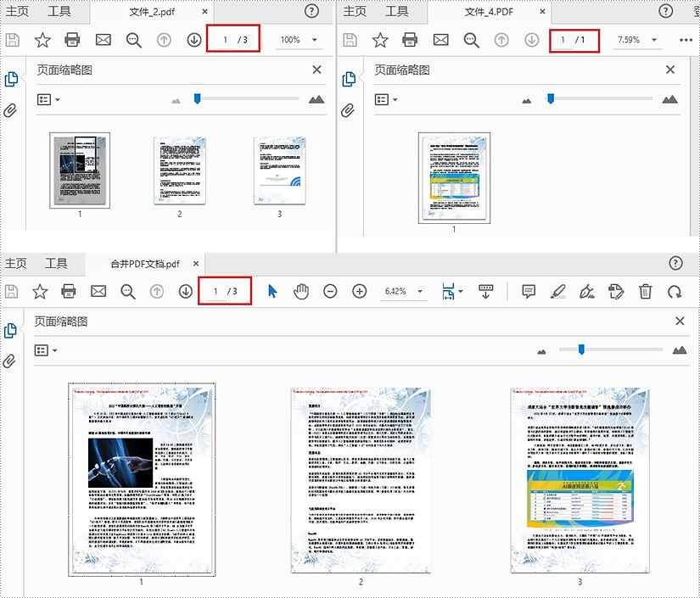Expand thumbnail options menu in 文件_4.PDF panel
700x598 pixels.
pos(386,99)
